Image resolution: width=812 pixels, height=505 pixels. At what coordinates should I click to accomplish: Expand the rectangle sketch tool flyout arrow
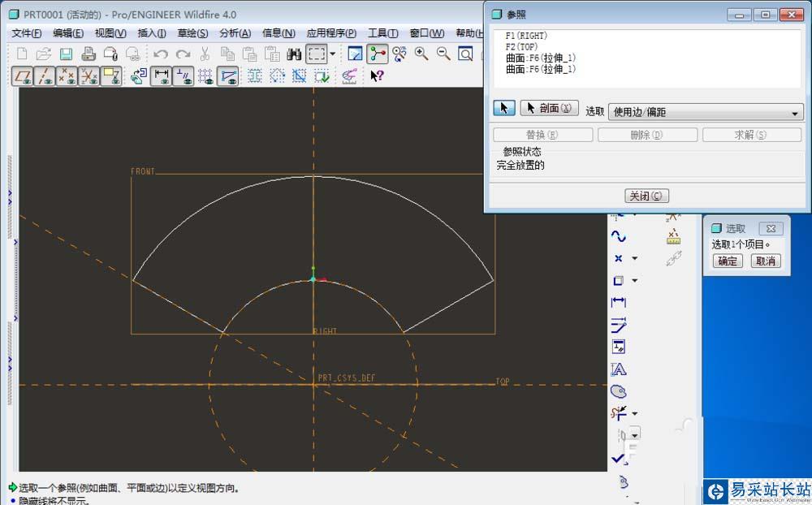pyautogui.click(x=634, y=281)
